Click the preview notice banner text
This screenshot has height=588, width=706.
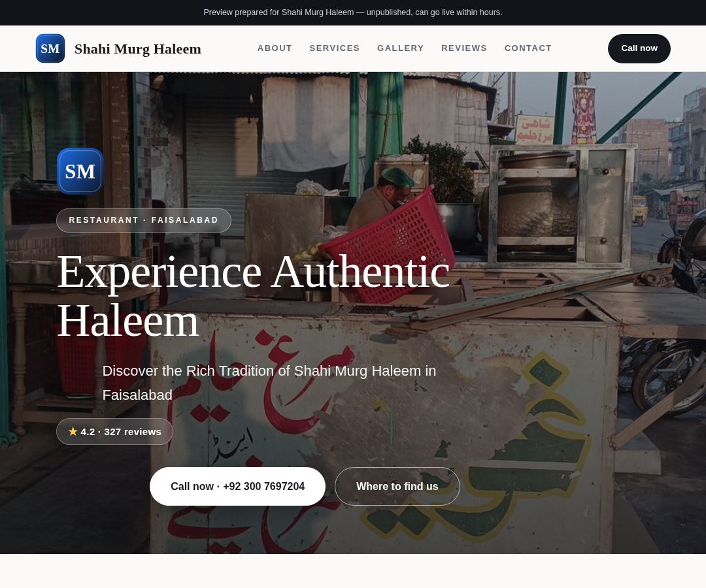coord(353,12)
